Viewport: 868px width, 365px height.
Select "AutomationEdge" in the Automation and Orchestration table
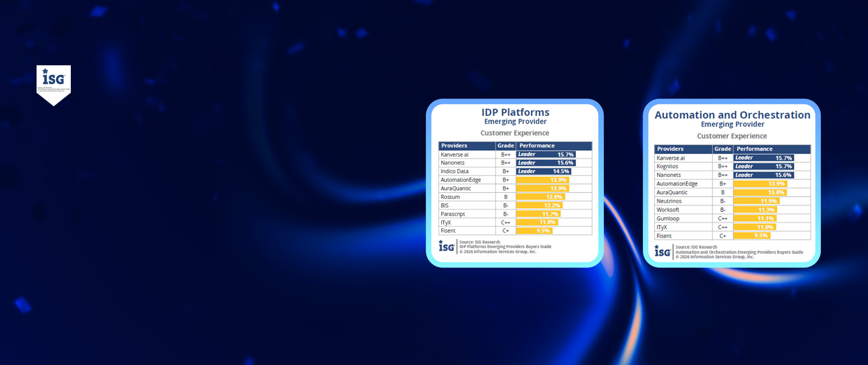(x=677, y=184)
